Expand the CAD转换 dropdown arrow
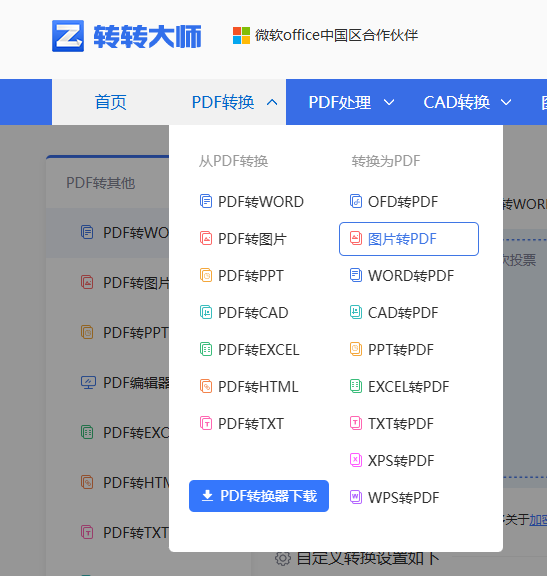The image size is (547, 576). (x=506, y=102)
